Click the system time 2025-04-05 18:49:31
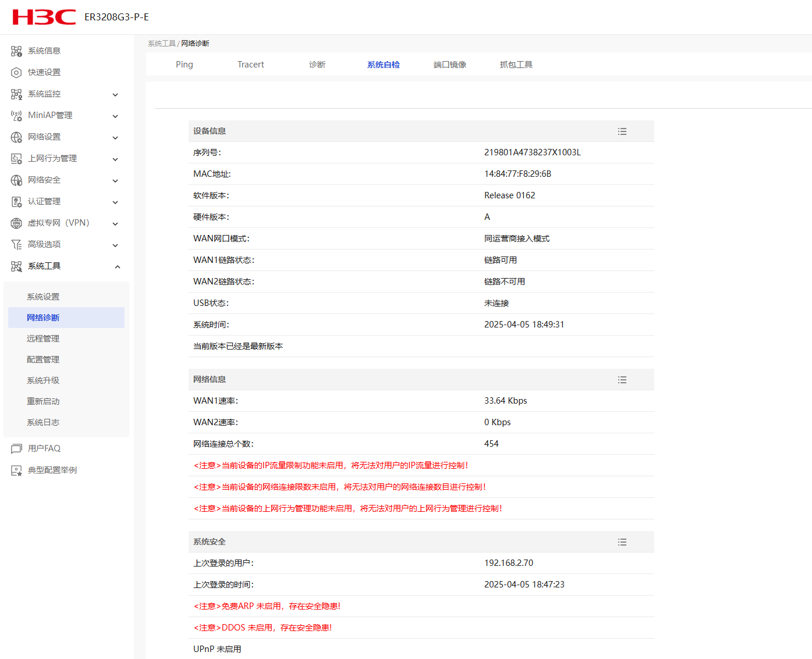 tap(524, 325)
